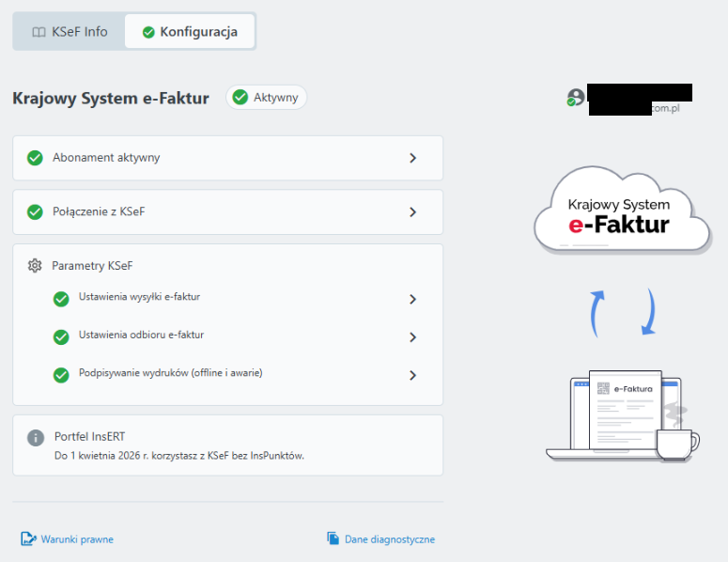Click the info icon next to Portfel InsERT

(x=36, y=438)
